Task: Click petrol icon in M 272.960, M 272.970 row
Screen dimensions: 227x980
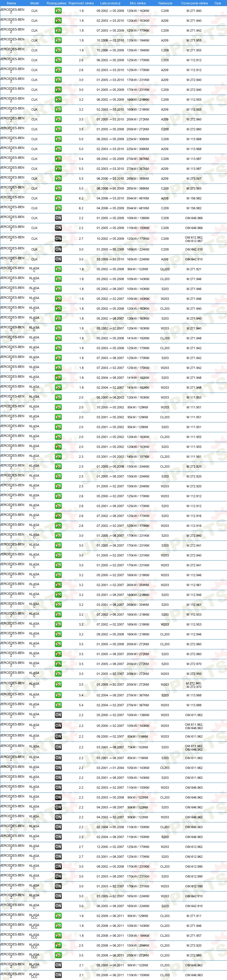Action: tap(58, 684)
